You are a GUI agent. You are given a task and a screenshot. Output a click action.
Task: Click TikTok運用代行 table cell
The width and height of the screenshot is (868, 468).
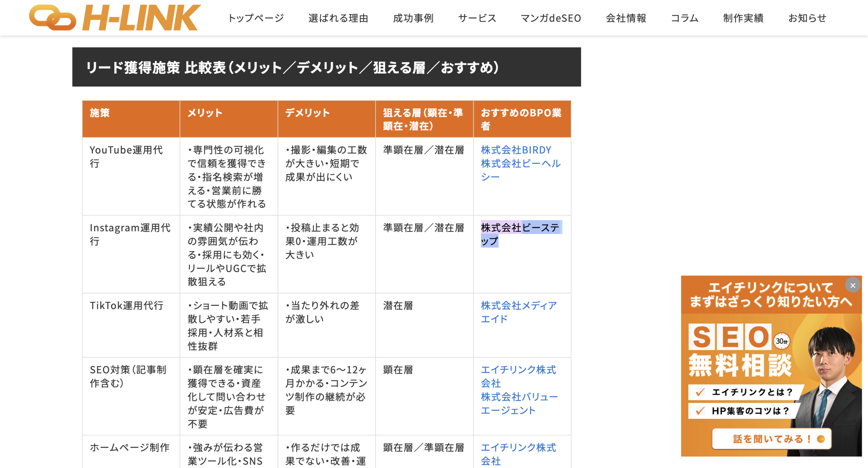tap(131, 325)
